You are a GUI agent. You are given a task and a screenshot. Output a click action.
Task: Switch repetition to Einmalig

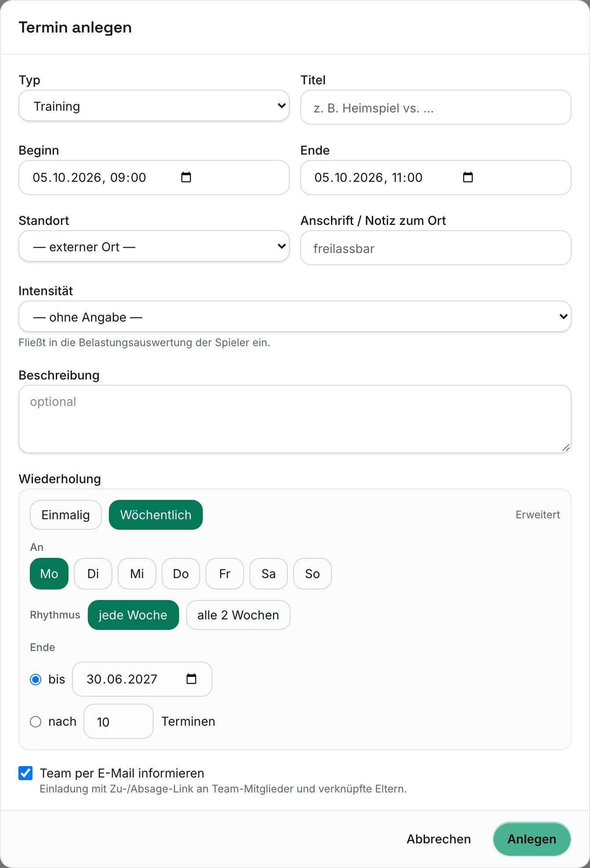pos(66,515)
